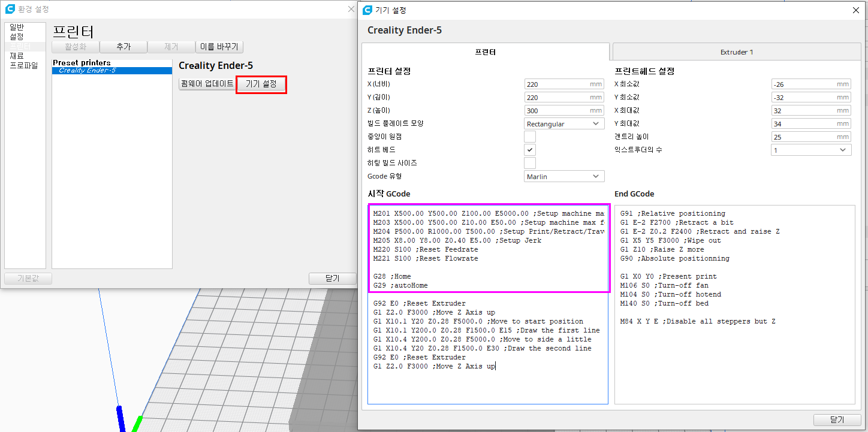Click the Preset printers list heading
This screenshot has width=868, height=432.
(82, 62)
